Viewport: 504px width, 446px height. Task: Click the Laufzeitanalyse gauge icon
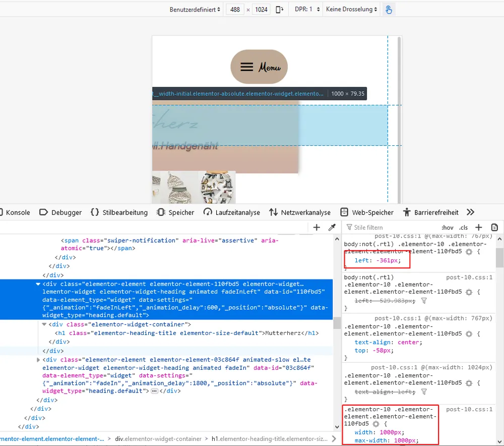coord(208,212)
